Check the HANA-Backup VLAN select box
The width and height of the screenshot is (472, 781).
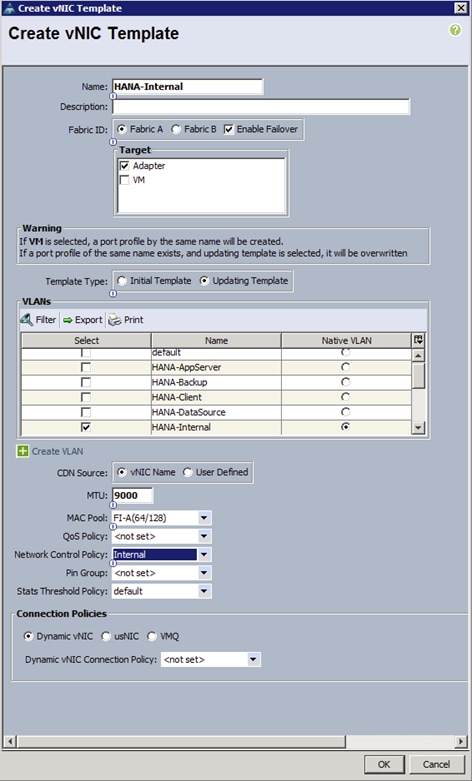tap(86, 383)
